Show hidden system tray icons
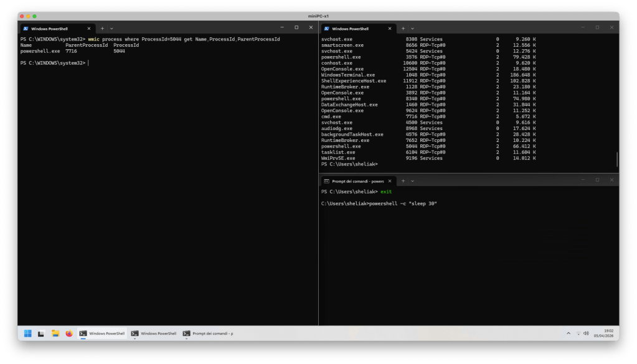This screenshot has width=637, height=364. pos(568,334)
